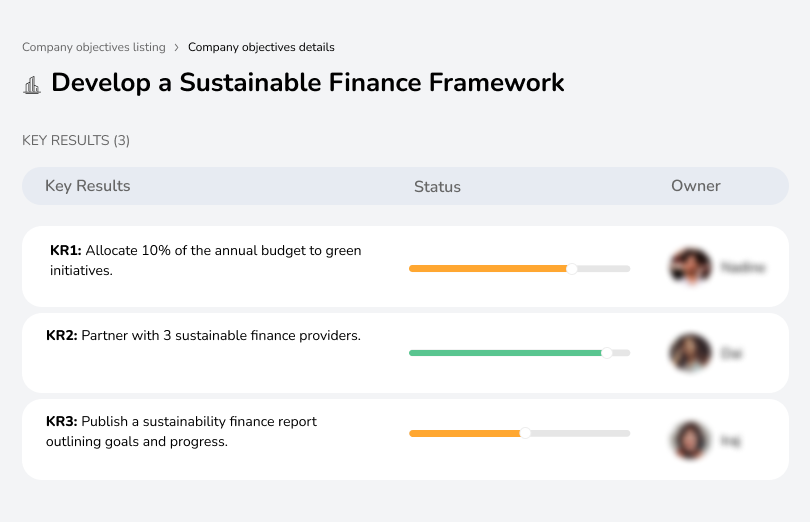Click the Status column header

point(437,187)
